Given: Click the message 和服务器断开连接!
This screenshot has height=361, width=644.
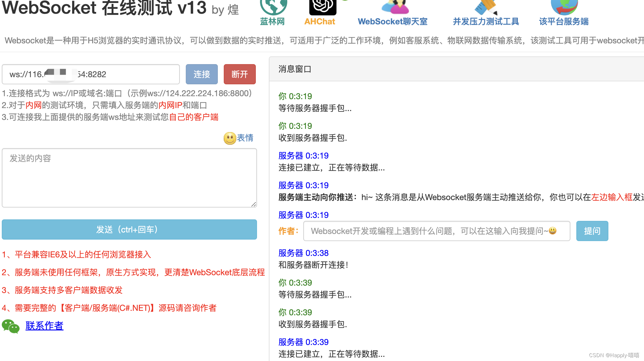Looking at the screenshot, I should pos(313,265).
